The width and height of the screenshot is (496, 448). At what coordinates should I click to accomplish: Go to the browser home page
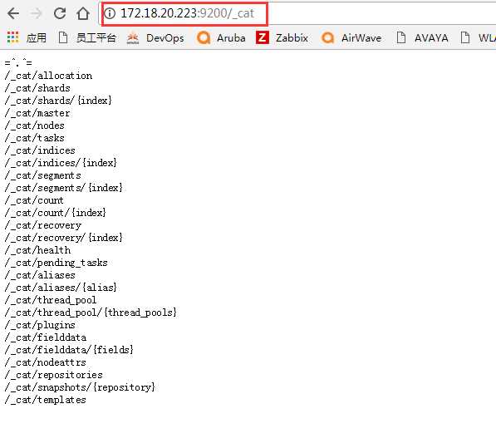point(83,13)
